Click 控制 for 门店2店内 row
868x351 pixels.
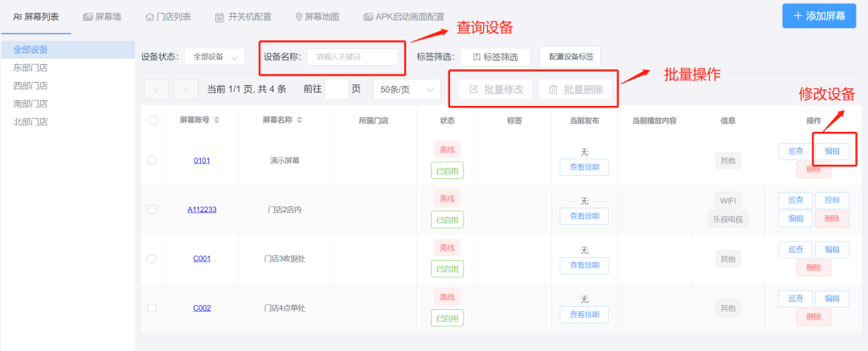[x=832, y=201]
